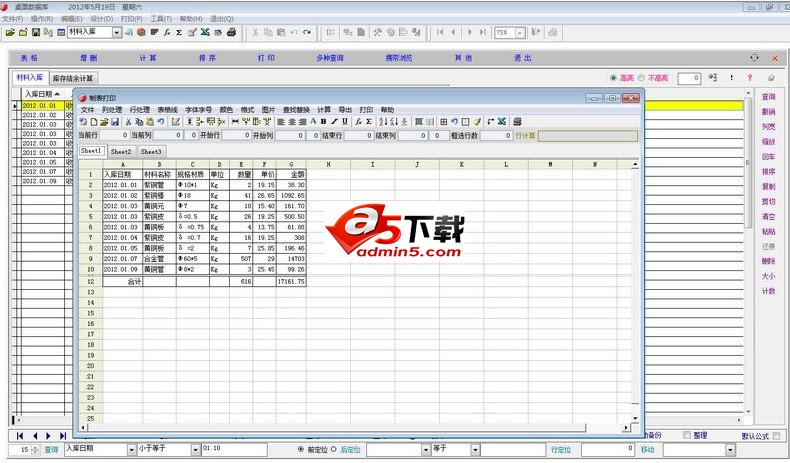Click cell 合金管 in the spreadsheet

pos(159,258)
